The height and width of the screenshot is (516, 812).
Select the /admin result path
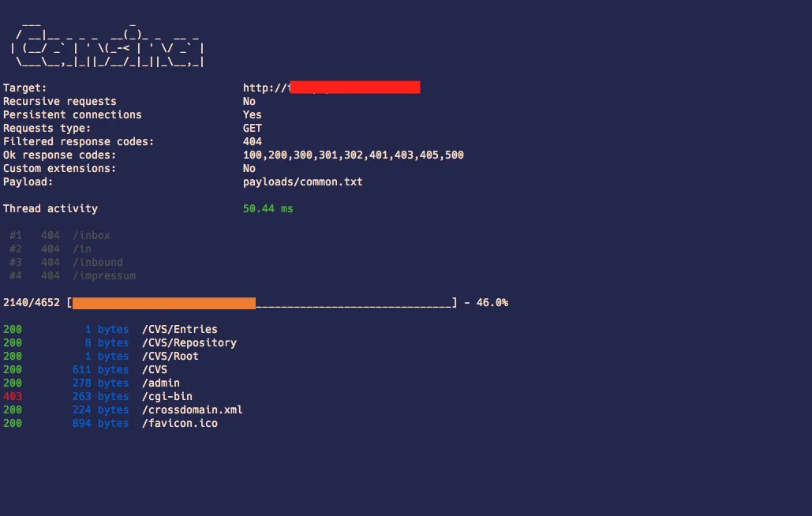point(161,383)
